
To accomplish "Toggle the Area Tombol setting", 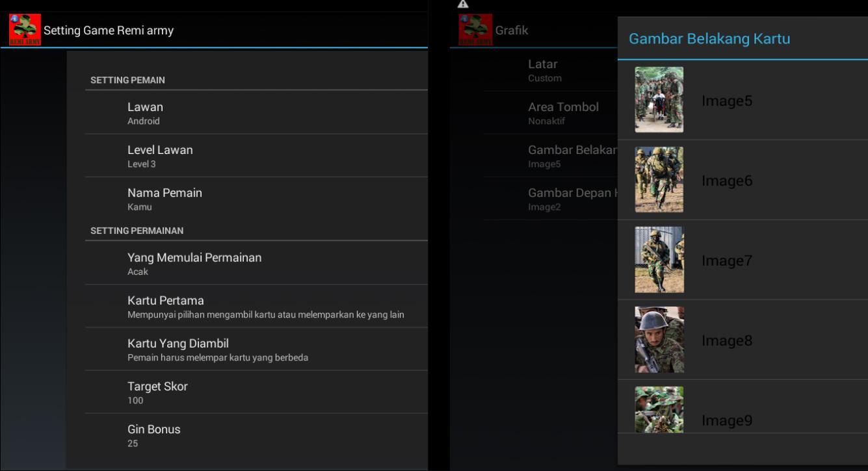I will pos(563,113).
